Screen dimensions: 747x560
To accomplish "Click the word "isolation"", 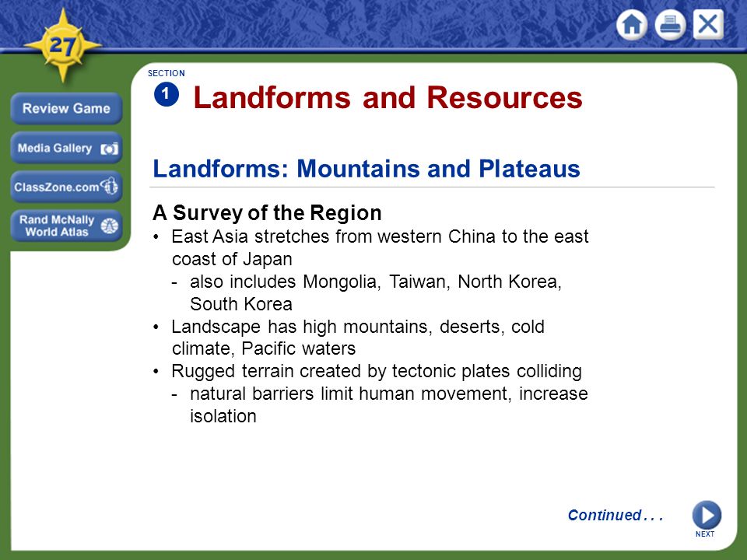I will (223, 416).
